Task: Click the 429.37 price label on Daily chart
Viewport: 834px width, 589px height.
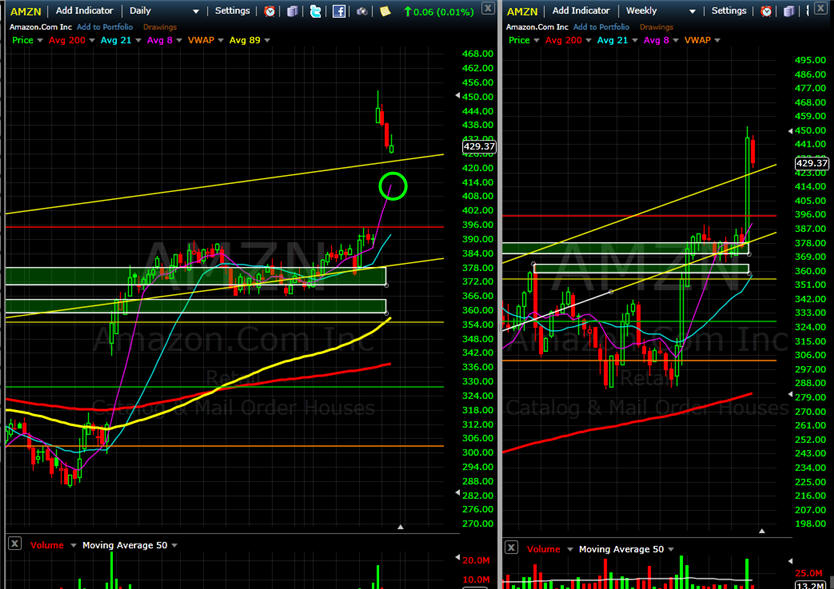Action: click(479, 146)
